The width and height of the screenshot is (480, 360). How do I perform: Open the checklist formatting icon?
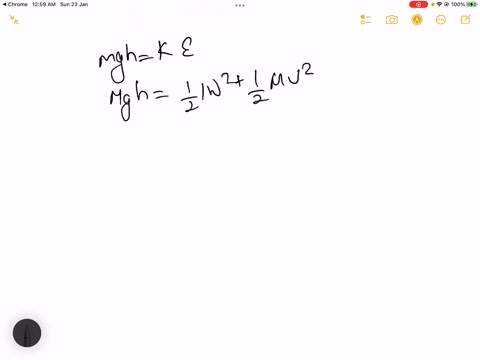coord(366,20)
